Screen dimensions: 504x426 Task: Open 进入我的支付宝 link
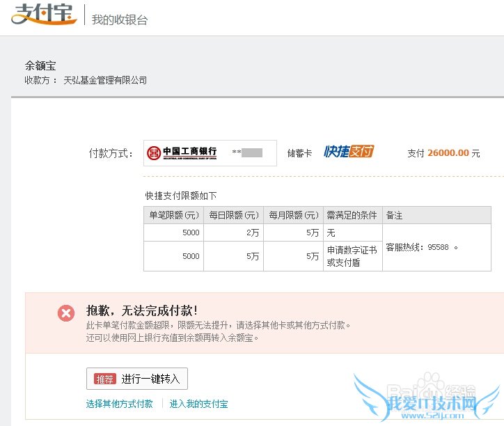[198, 404]
